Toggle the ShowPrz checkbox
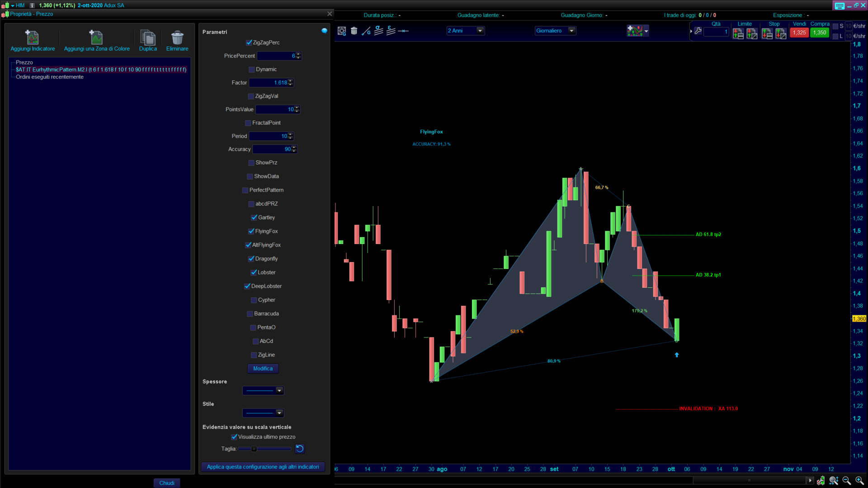The image size is (868, 488). point(251,163)
